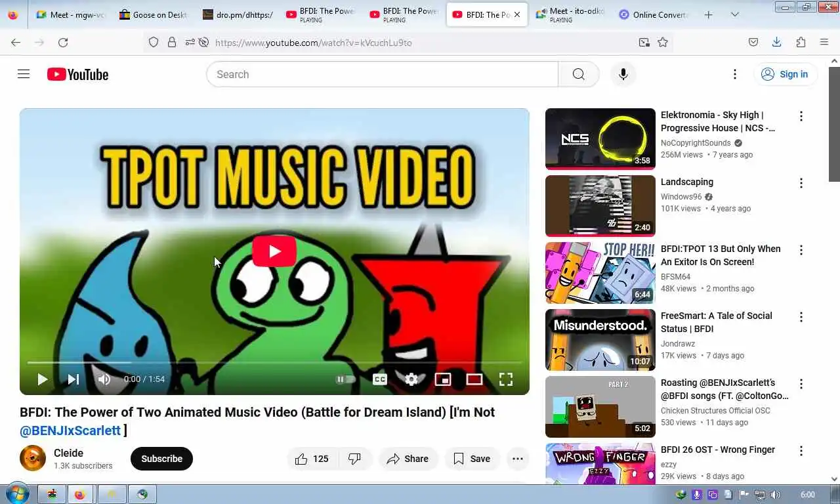840x504 pixels.
Task: Open Elektronomia Sky High video thumbnail
Action: point(600,138)
